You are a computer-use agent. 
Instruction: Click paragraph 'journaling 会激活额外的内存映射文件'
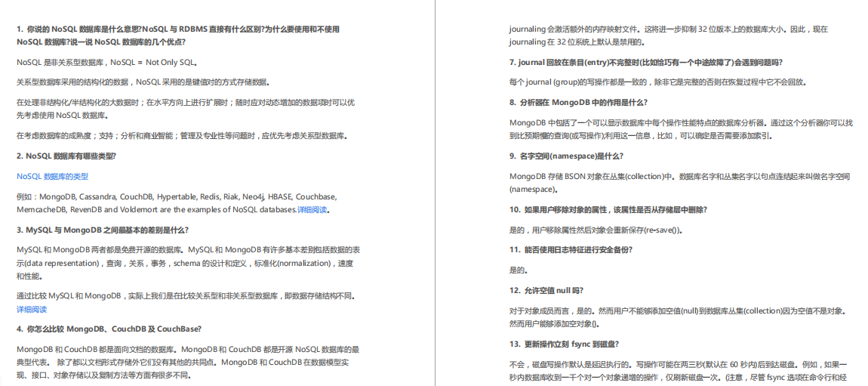coord(669,36)
